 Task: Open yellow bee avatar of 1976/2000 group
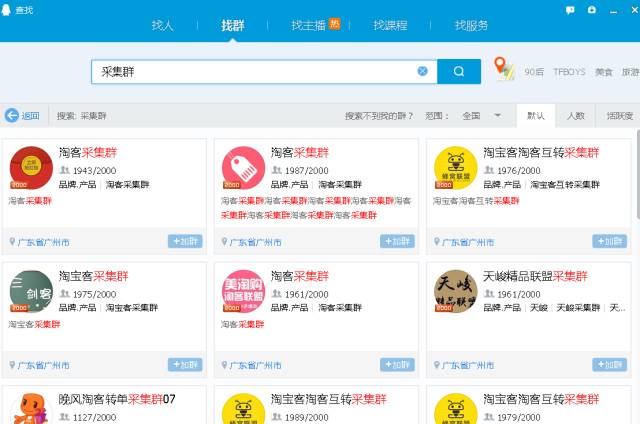click(456, 168)
